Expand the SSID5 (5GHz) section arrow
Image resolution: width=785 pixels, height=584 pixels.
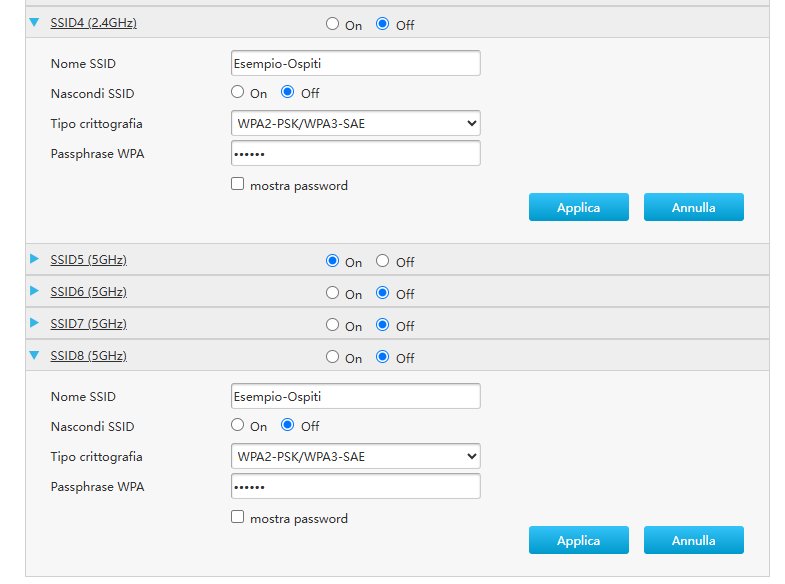tap(34, 260)
